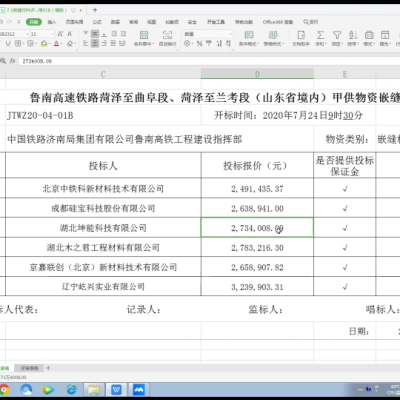Image resolution: width=400 pixels, height=400 pixels.
Task: Open the 条件格式 conditional formatting menu
Action: [248, 38]
